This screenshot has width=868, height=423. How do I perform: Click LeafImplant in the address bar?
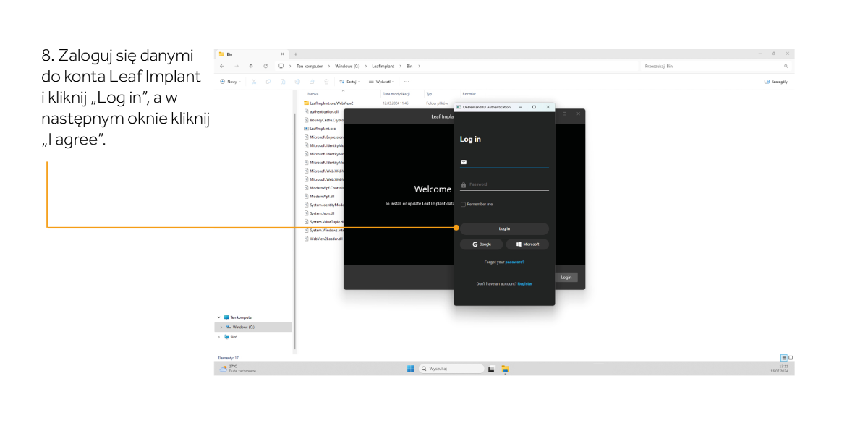[x=382, y=66]
